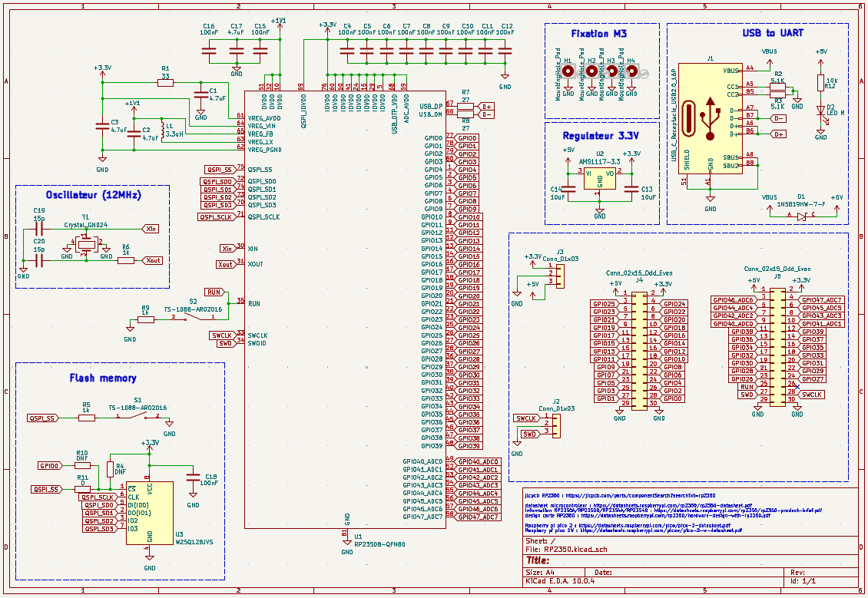The image size is (868, 598).
Task: Select resistor R2 5.1K on CC1
Action: [x=778, y=87]
